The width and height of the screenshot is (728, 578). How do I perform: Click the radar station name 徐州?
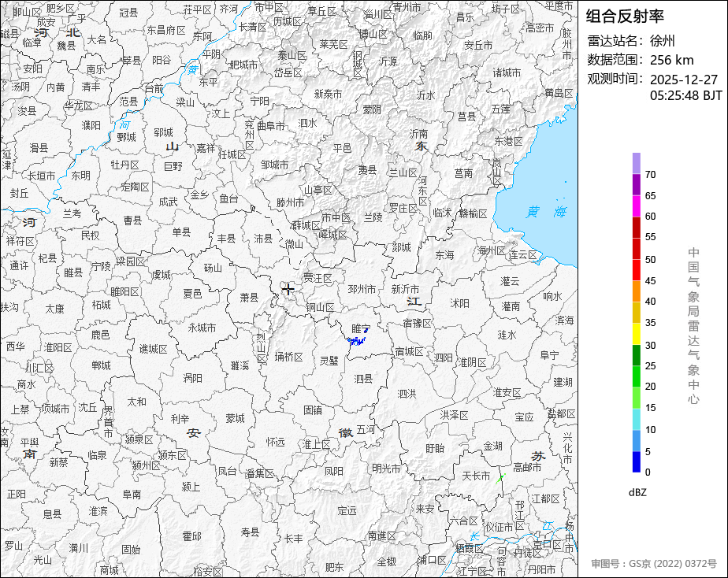[663, 41]
